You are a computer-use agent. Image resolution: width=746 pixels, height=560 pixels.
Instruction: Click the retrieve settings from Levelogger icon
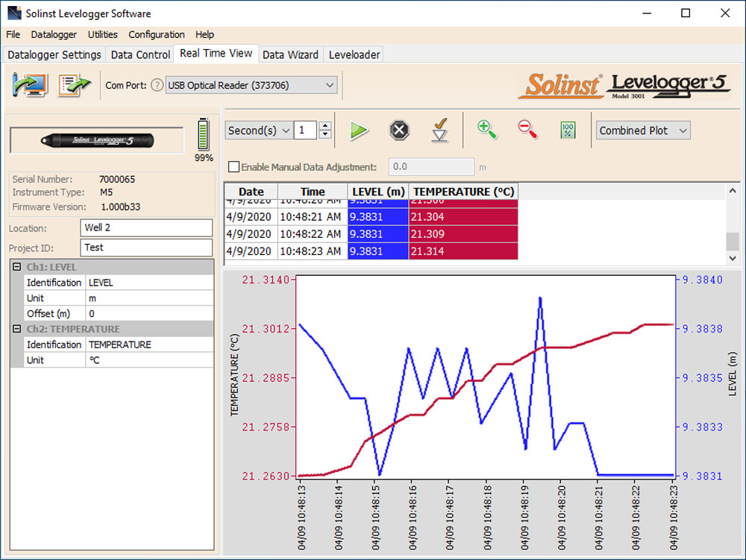(30, 85)
